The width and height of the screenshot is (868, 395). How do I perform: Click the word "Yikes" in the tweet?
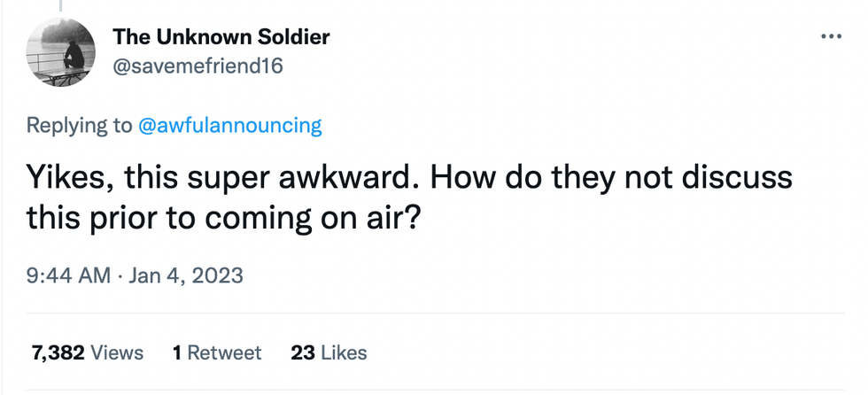[x=63, y=178]
